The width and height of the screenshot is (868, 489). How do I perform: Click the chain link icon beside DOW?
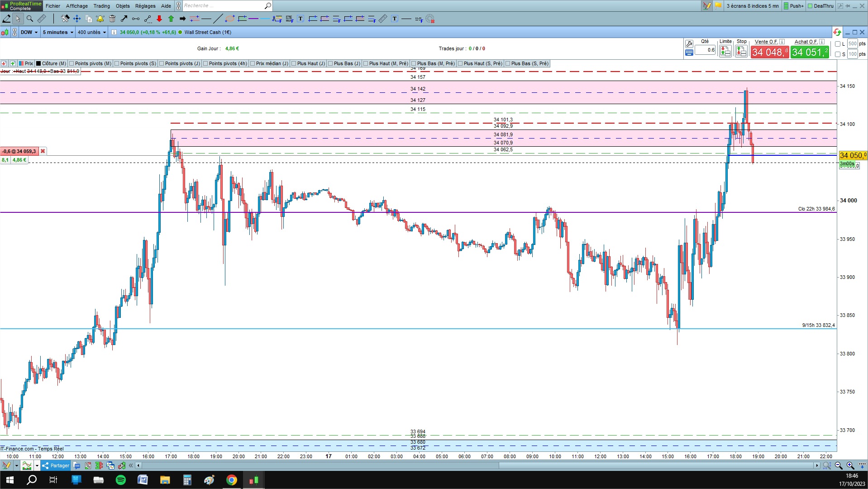14,32
